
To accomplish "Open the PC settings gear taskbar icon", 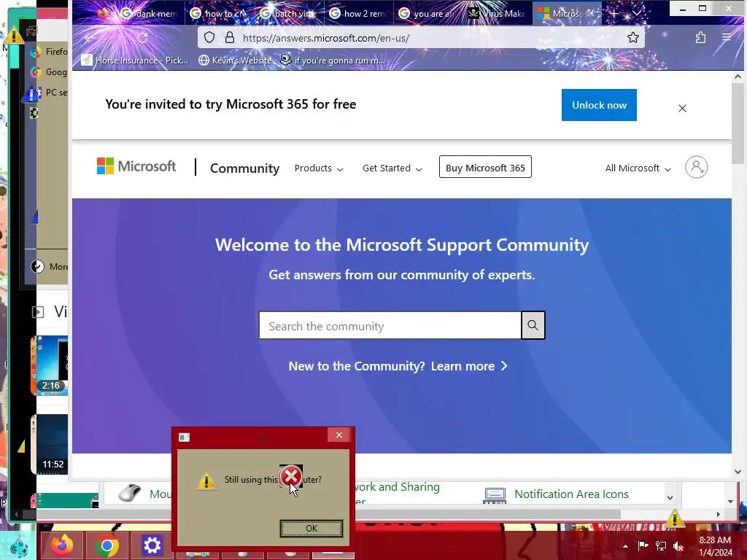I will click(152, 545).
